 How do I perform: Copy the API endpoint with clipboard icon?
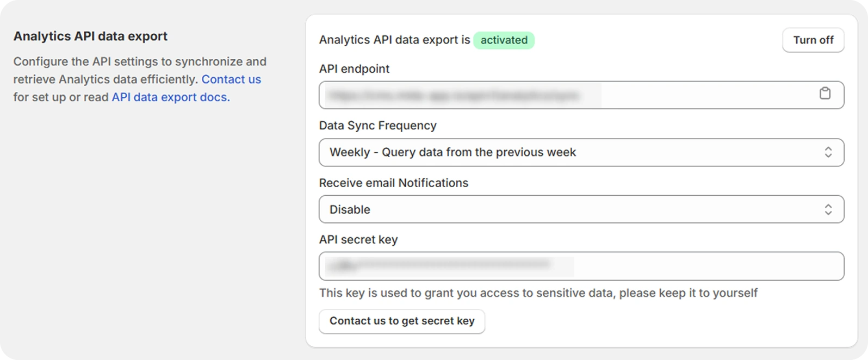[825, 94]
